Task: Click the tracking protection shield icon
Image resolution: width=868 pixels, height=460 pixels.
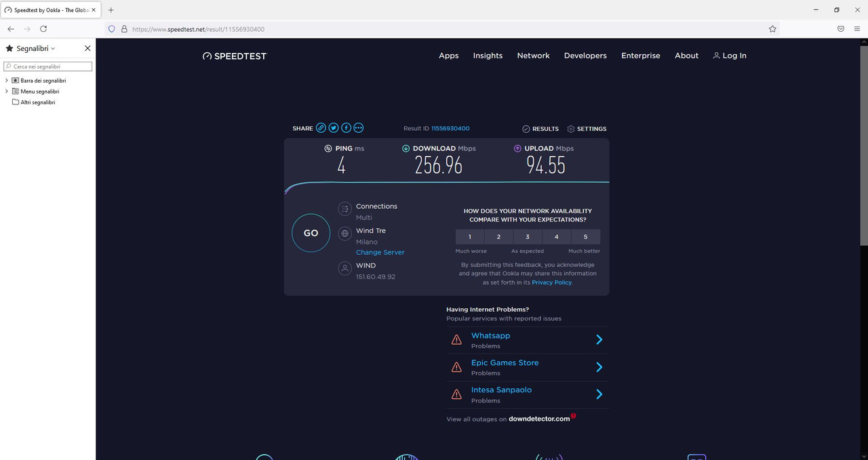Action: point(112,29)
